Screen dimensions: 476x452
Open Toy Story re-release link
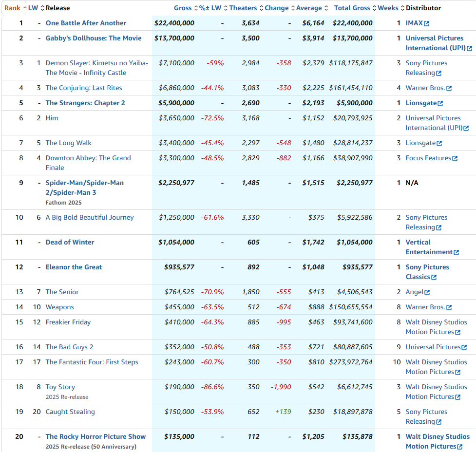pos(60,387)
